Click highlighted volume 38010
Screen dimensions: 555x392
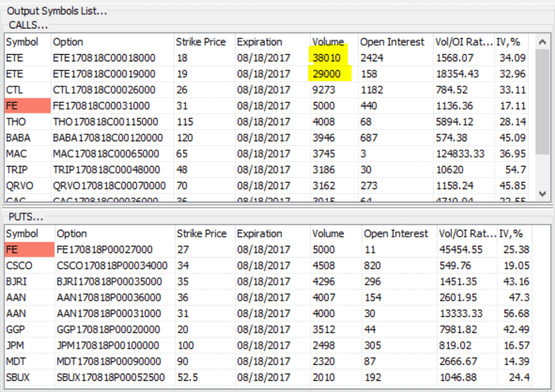coord(326,57)
